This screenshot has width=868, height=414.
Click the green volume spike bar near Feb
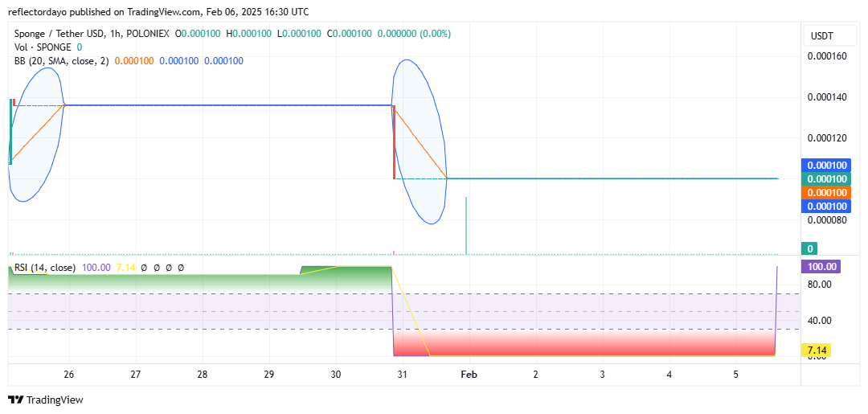(466, 226)
